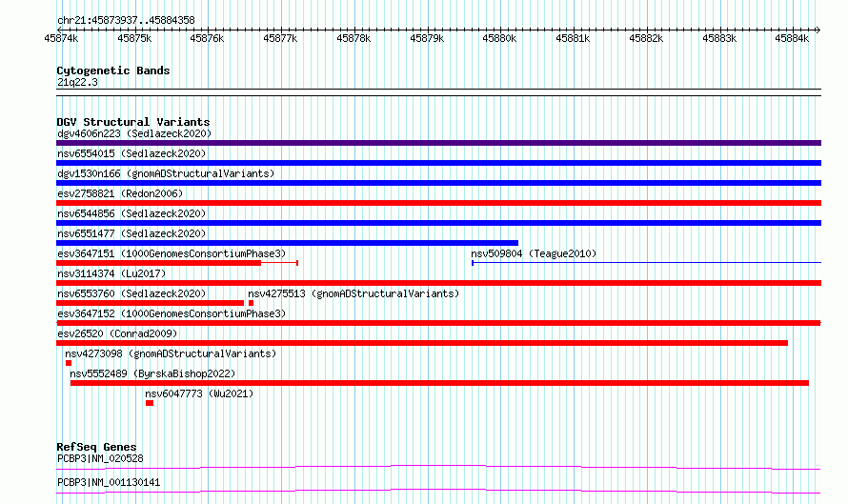Screen dimensions: 848x504
Task: Click the nsv6554015 (Sedlazeck2020) label
Action: pyautogui.click(x=131, y=153)
